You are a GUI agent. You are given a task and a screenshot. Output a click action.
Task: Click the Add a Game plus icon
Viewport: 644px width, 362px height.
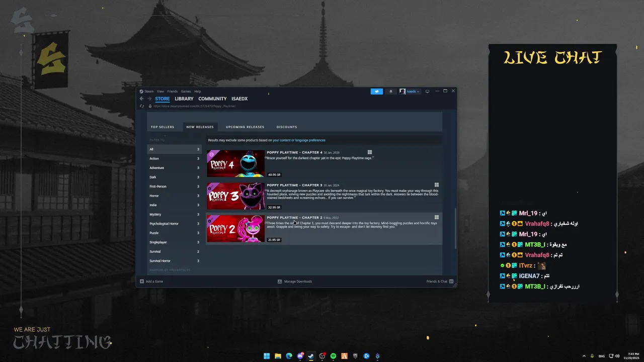pyautogui.click(x=142, y=282)
